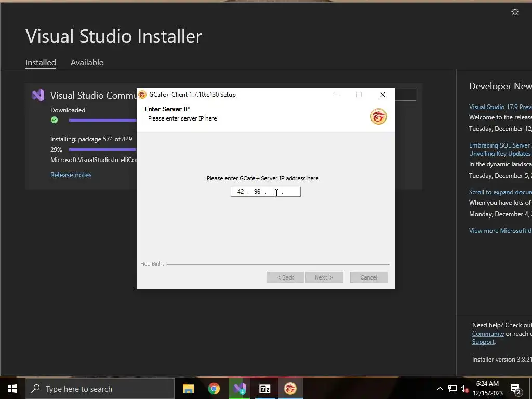Click the fourth empty IP octet field
The image size is (532, 399).
[291, 192]
